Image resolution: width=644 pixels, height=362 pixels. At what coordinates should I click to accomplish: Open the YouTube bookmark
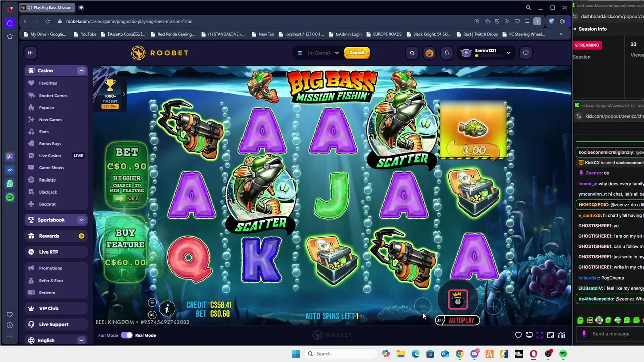pos(85,34)
